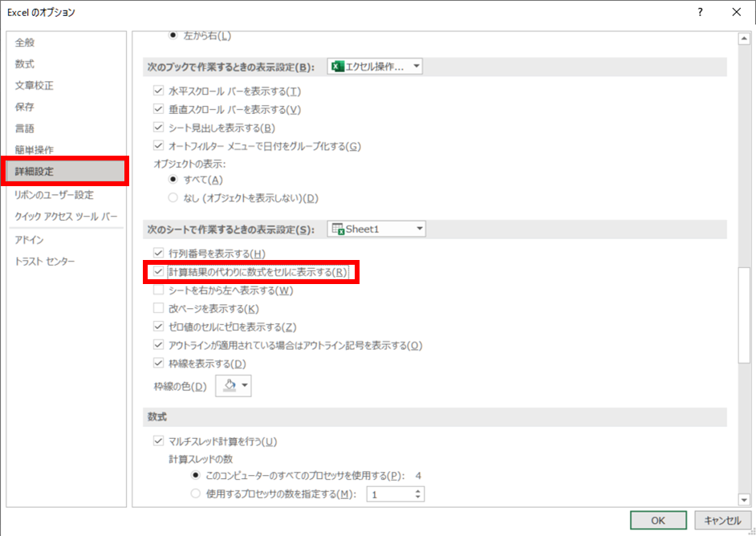This screenshot has height=536, width=756.
Task: Toggle show sheet tabs checkbox
Action: click(x=159, y=128)
